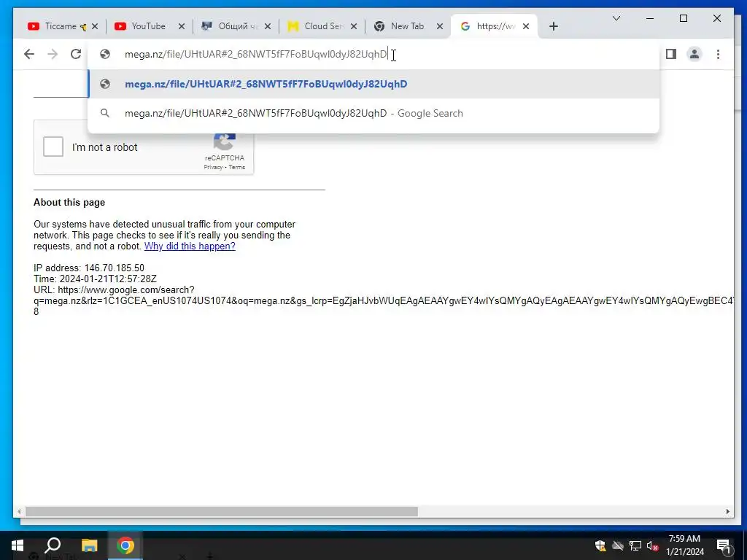Open the Windows Start menu

[x=18, y=545]
